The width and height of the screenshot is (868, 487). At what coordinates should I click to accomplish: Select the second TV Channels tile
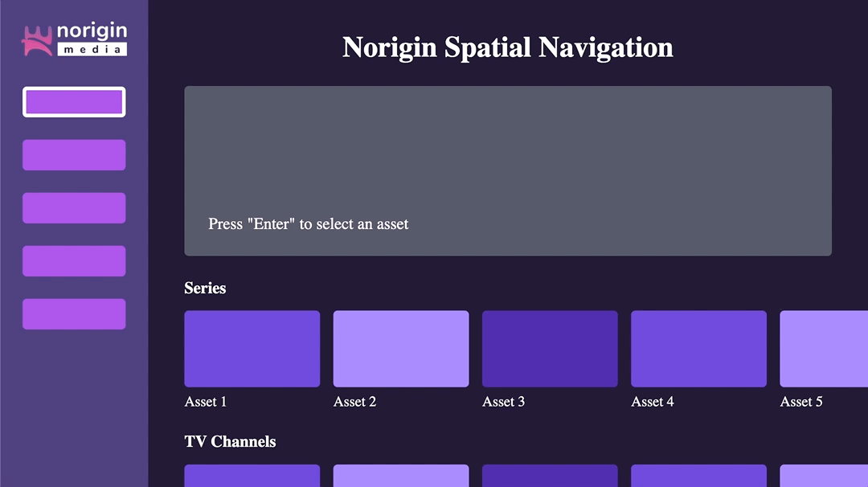point(400,478)
